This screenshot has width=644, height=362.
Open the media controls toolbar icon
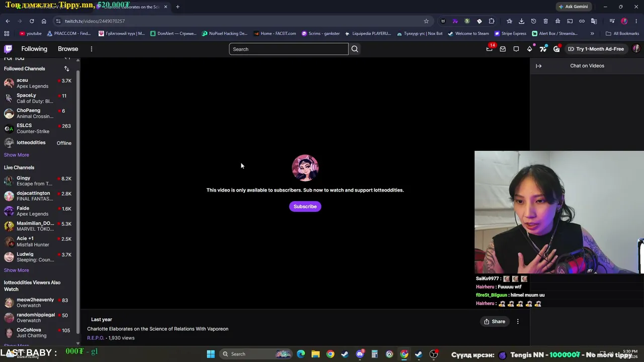click(x=612, y=21)
